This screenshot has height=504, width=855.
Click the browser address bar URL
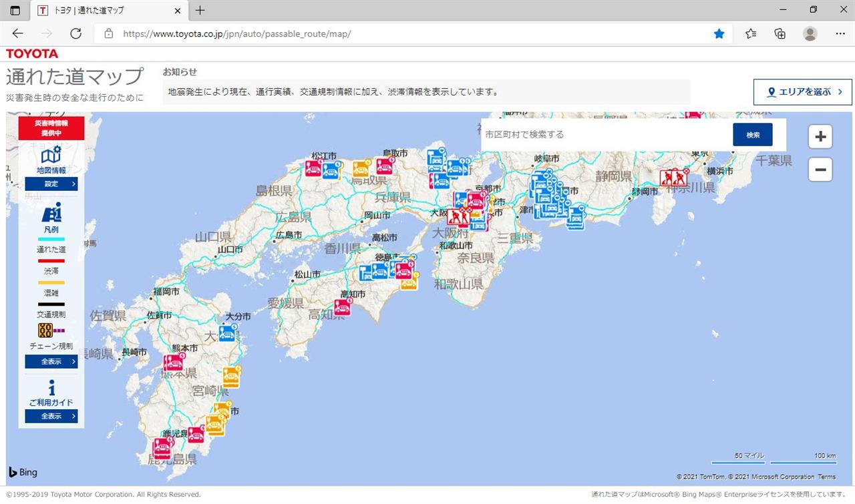(237, 33)
